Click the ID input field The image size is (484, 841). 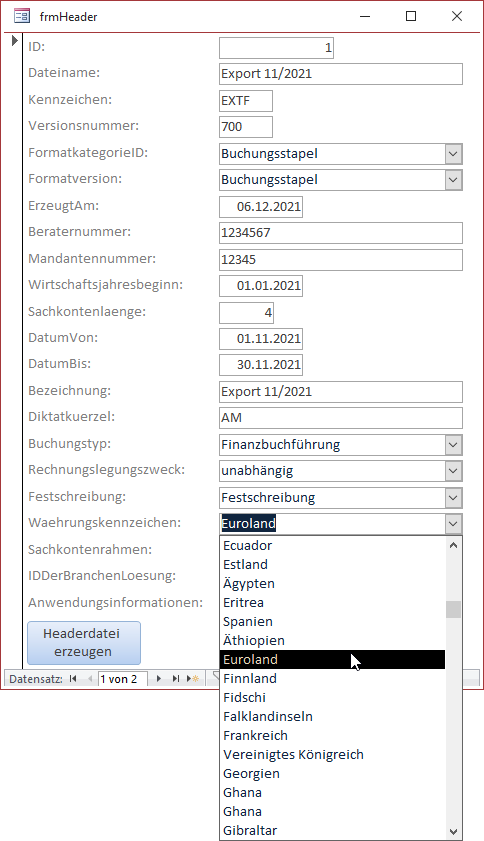click(276, 48)
